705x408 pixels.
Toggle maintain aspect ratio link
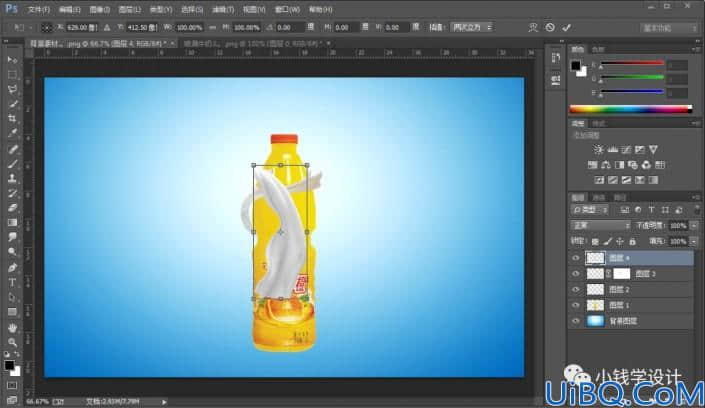tap(212, 27)
